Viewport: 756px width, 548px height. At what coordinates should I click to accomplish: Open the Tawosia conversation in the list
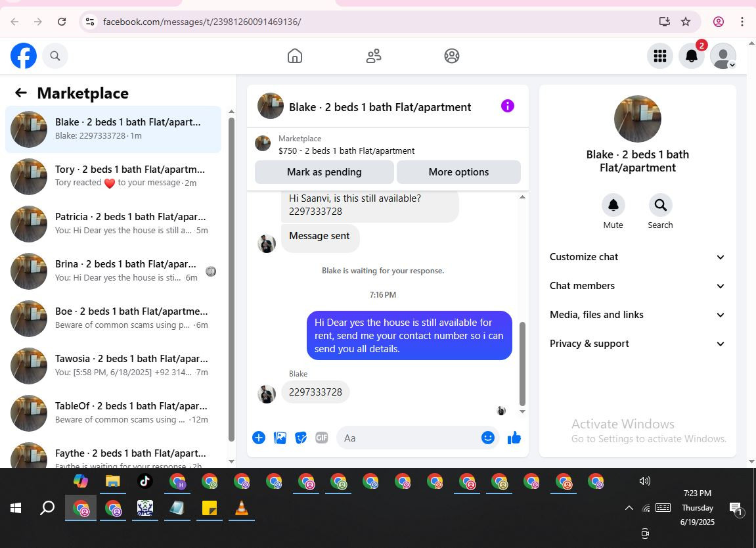[114, 365]
